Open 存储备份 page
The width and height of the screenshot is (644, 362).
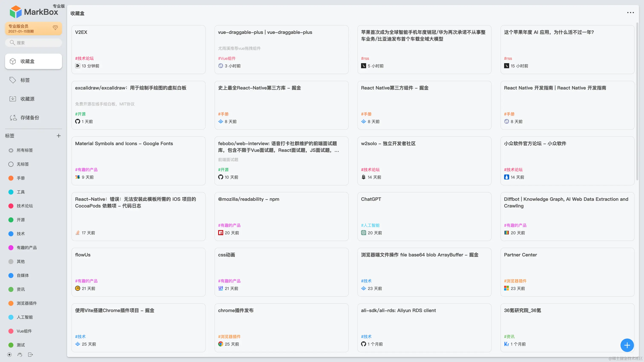click(x=30, y=117)
